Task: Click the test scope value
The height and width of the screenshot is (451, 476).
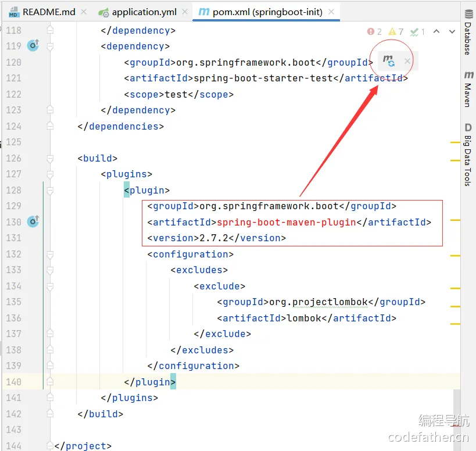Action: (176, 94)
